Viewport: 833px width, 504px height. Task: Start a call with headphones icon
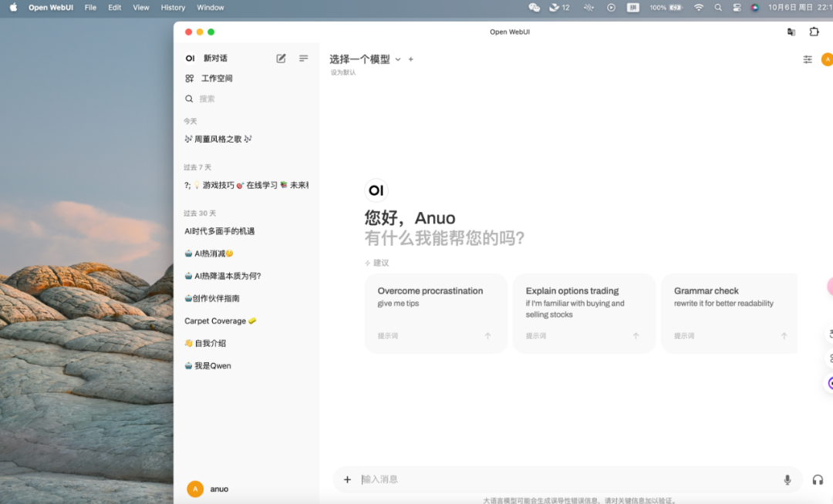coord(818,479)
